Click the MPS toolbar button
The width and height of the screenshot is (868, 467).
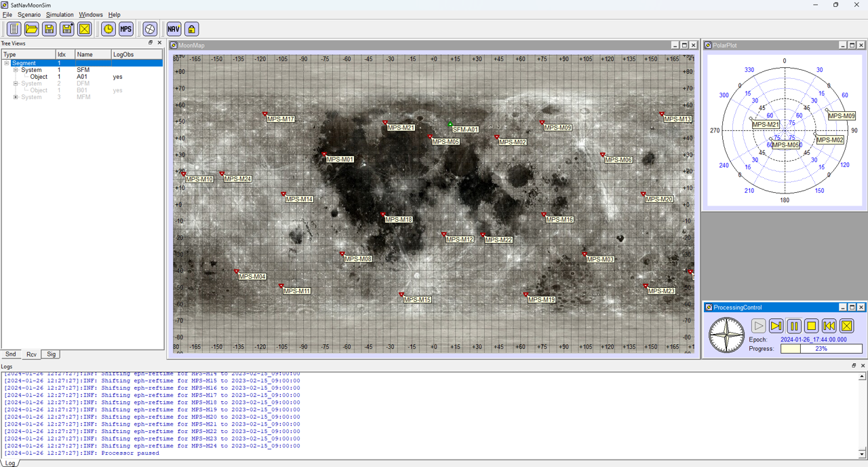(x=126, y=29)
